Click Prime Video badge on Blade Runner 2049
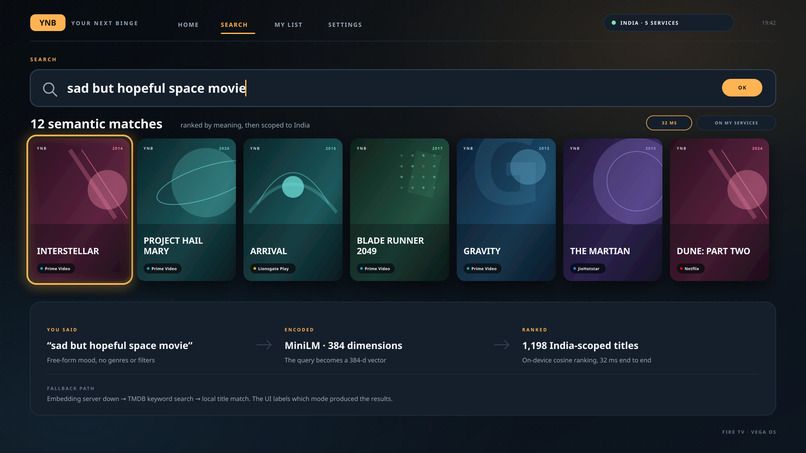 pyautogui.click(x=375, y=268)
